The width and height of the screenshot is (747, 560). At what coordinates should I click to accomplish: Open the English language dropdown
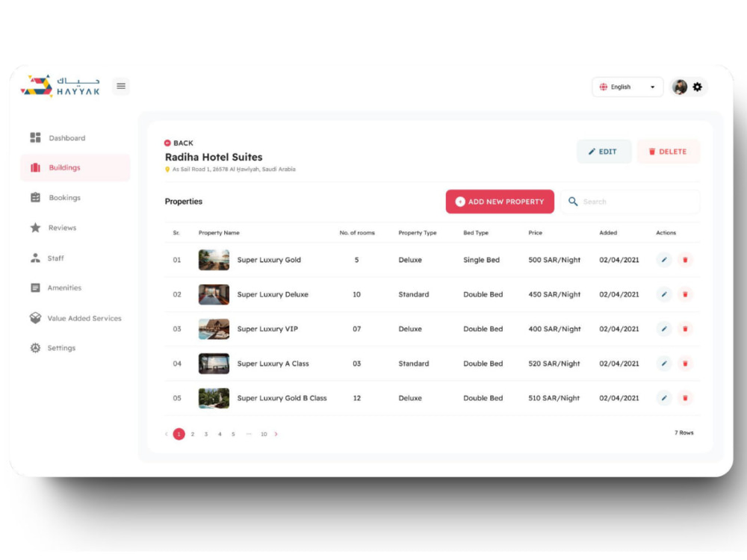(627, 87)
